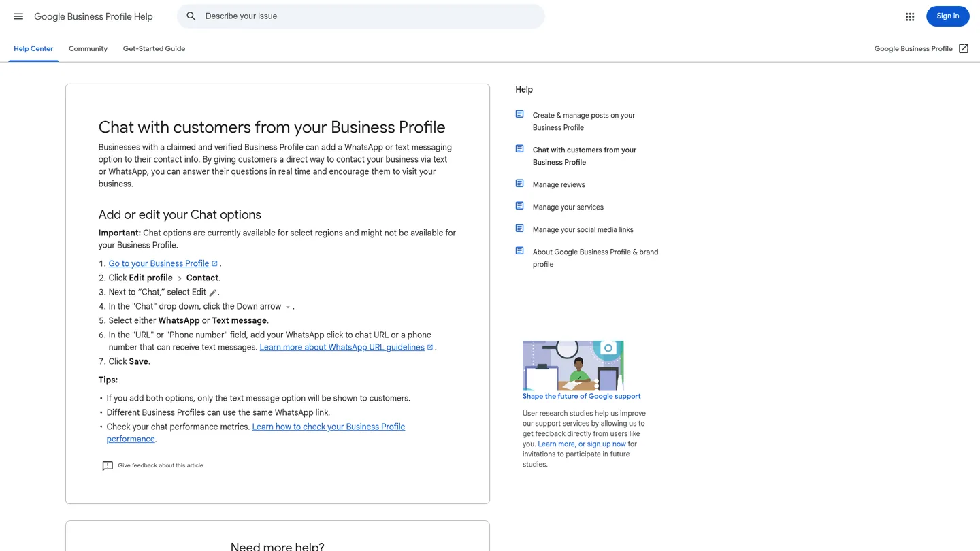Open 'Manage your social media links' article
This screenshot has height=551, width=980.
pos(583,230)
